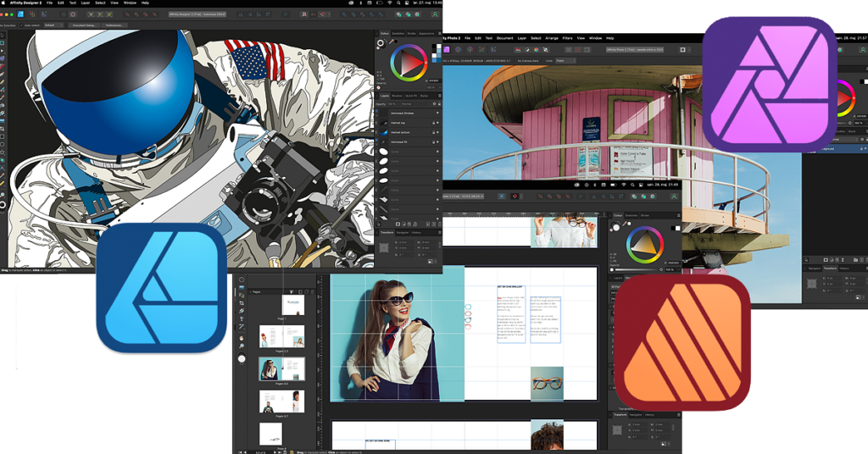Open the Arrange menu in Affinity Photo
Image resolution: width=868 pixels, height=454 pixels.
(552, 38)
